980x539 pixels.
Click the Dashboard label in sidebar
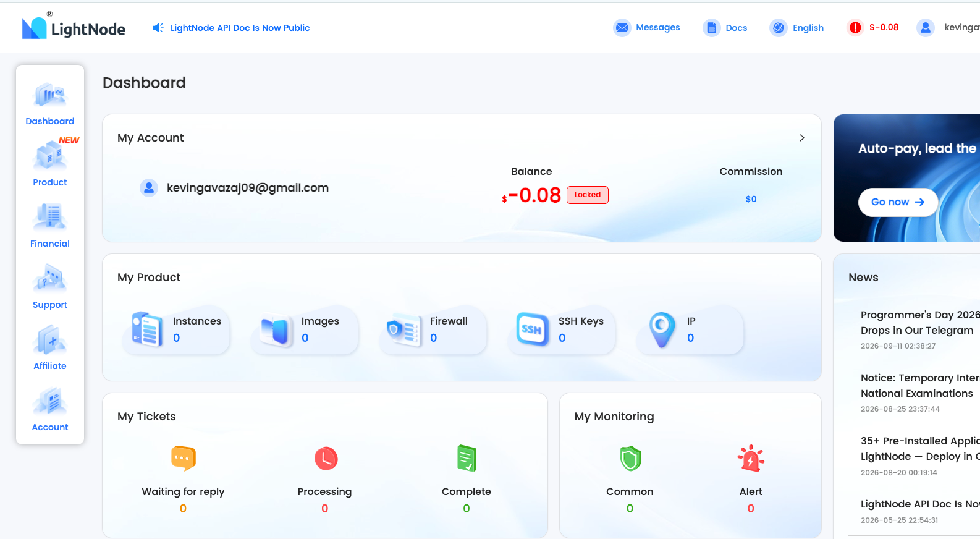pos(50,121)
